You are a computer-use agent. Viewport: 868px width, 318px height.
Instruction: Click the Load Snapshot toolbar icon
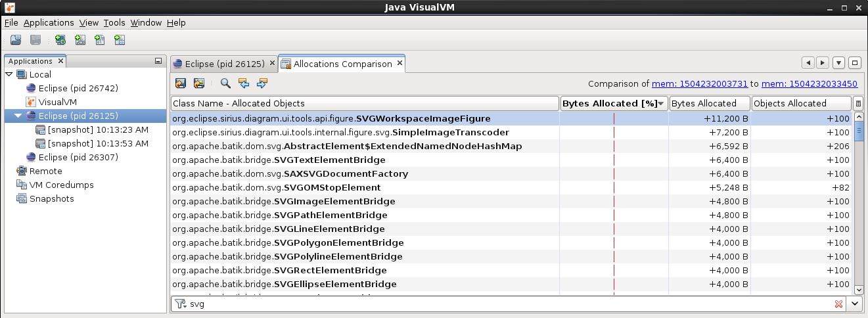point(16,40)
